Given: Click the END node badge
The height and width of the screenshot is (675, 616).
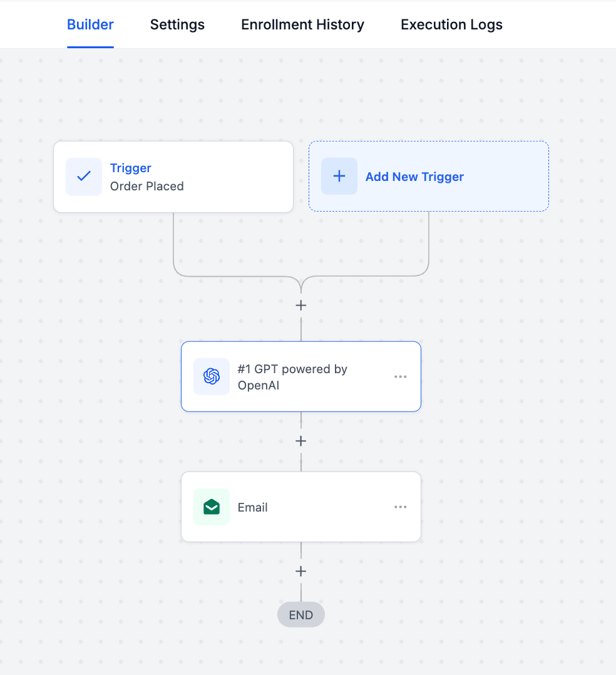Looking at the screenshot, I should click(301, 615).
